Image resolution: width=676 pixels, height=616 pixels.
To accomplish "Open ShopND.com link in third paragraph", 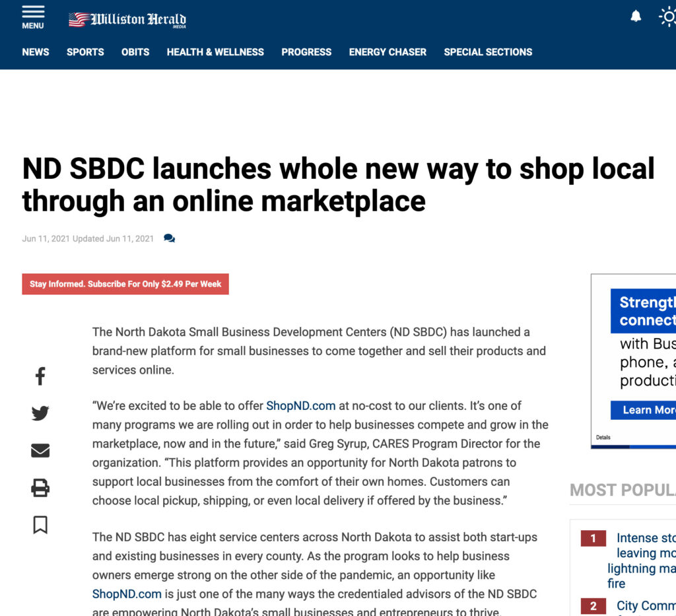I will (127, 594).
